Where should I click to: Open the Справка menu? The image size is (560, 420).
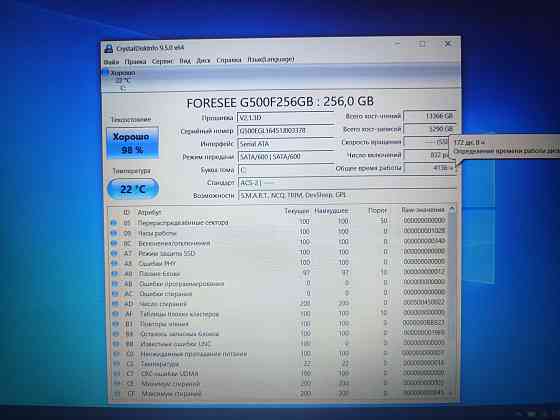tap(229, 60)
